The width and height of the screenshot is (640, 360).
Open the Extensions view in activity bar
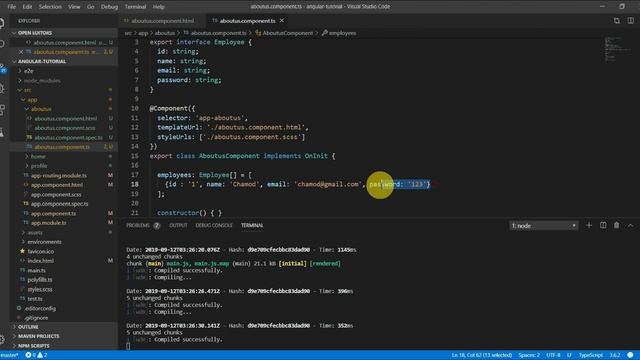pyautogui.click(x=2, y=109)
